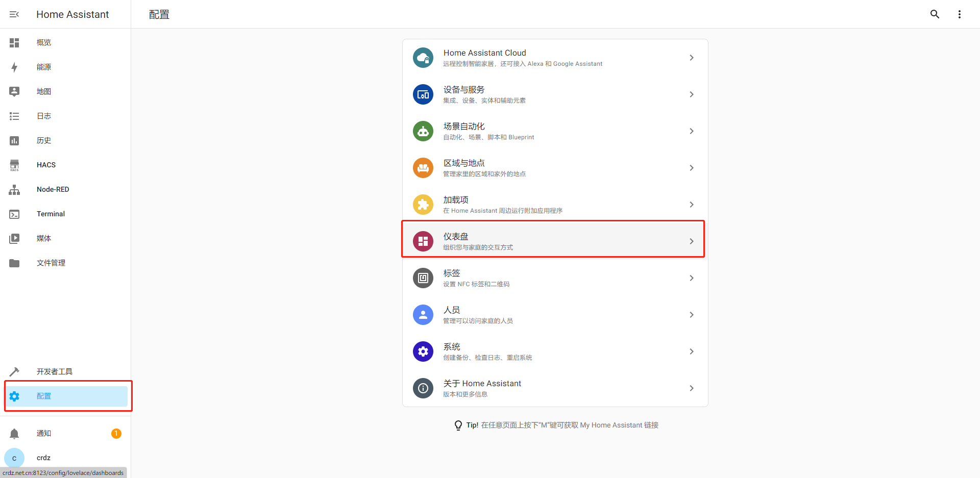Open Terminal from the sidebar menu
Screen dimensions: 980x478
pos(51,214)
